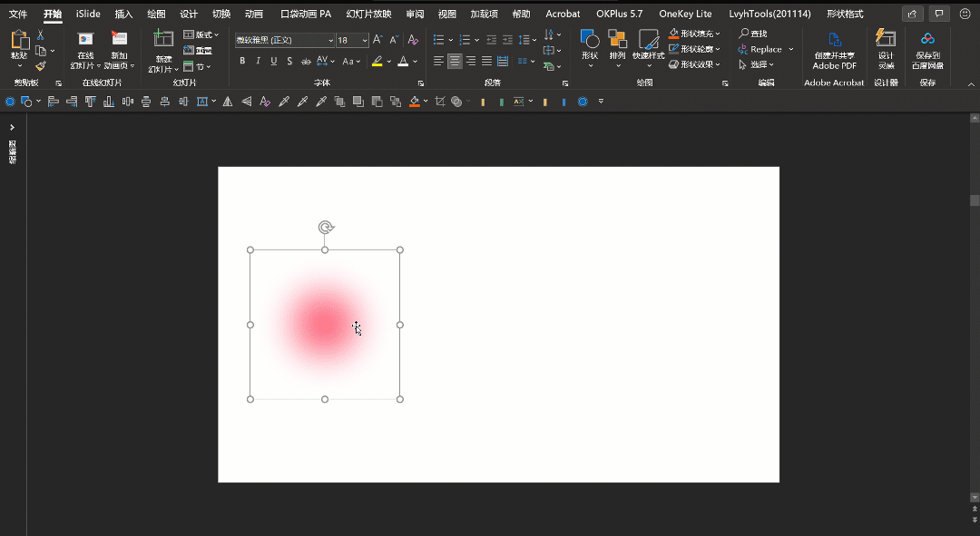
Task: Click the 重置 reset slide button
Action: tap(198, 50)
